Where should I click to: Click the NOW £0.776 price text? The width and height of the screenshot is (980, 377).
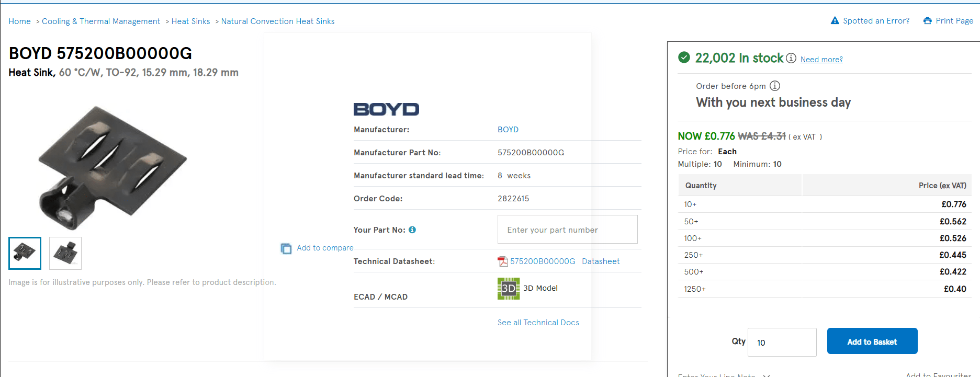706,136
